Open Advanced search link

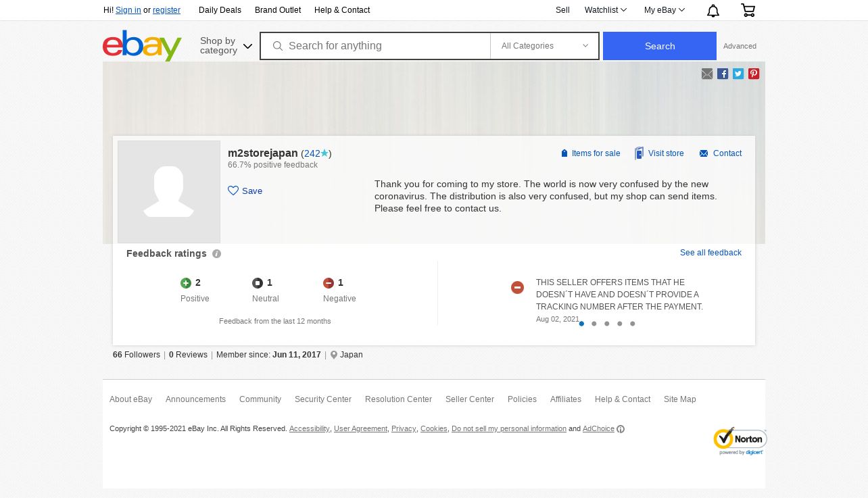[x=740, y=46]
